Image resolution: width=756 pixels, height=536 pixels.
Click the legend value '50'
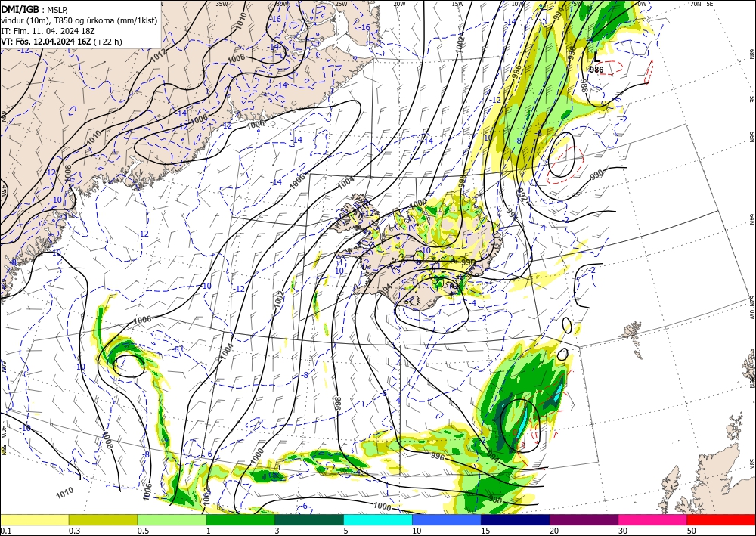[x=692, y=531]
